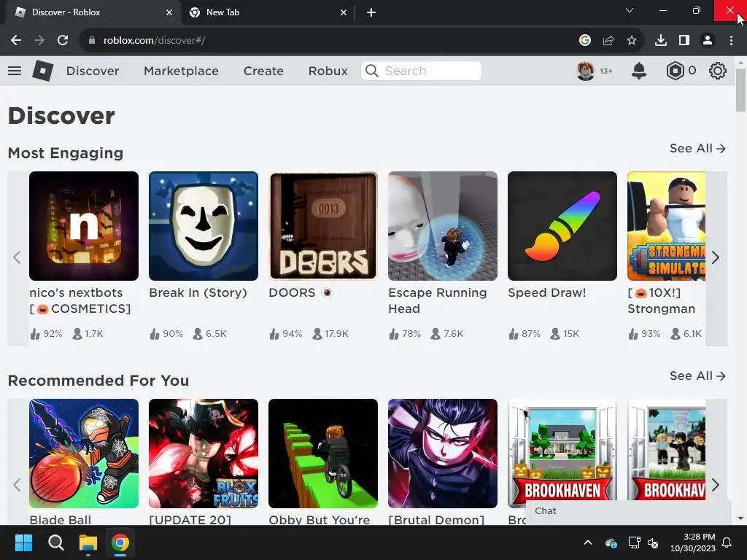Open the taskbar clock and date
This screenshot has height=560, width=747.
coord(693,542)
